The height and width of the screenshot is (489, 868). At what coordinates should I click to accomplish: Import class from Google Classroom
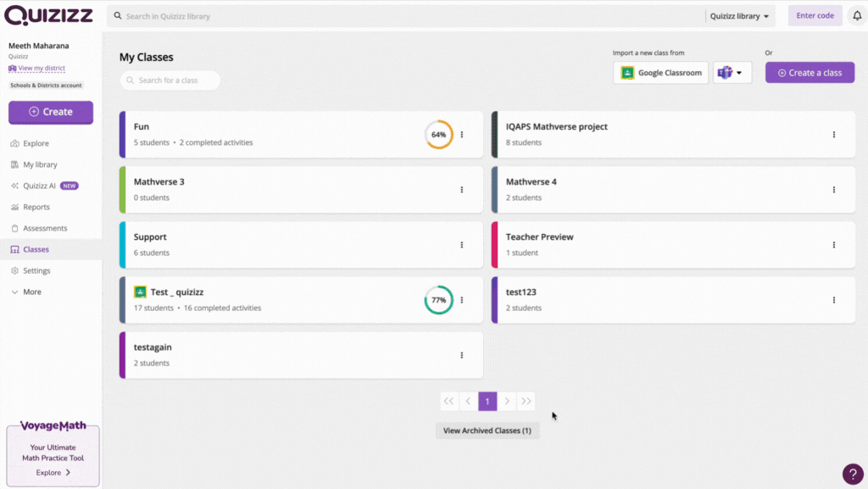pos(661,73)
